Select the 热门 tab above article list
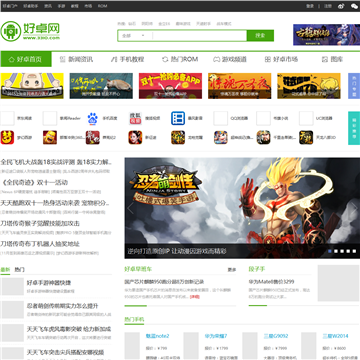 [19, 270]
